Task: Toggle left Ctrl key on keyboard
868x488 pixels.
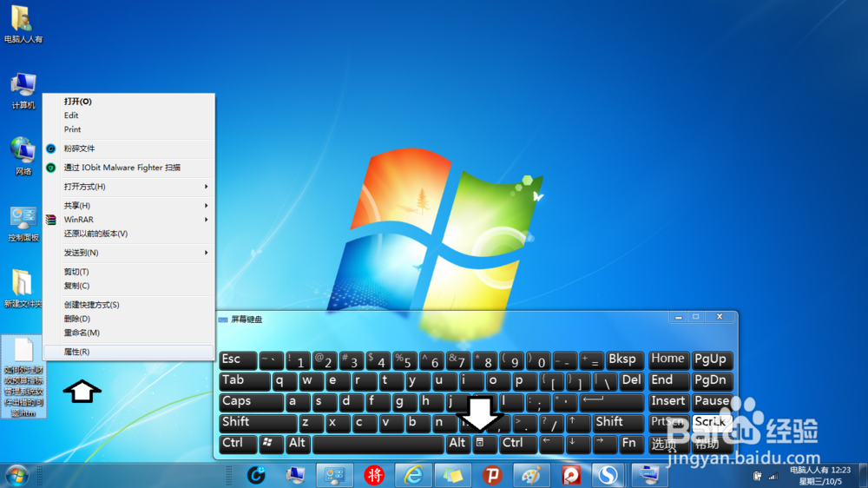Action: (238, 443)
